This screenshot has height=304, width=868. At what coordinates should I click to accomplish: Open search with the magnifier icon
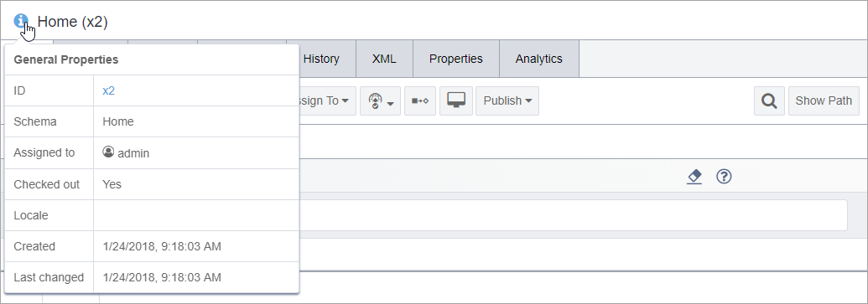(x=769, y=100)
